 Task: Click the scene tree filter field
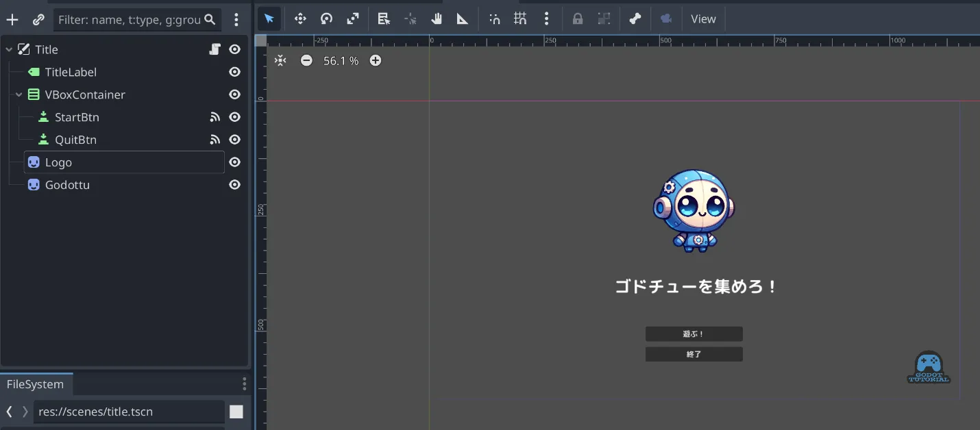(130, 20)
